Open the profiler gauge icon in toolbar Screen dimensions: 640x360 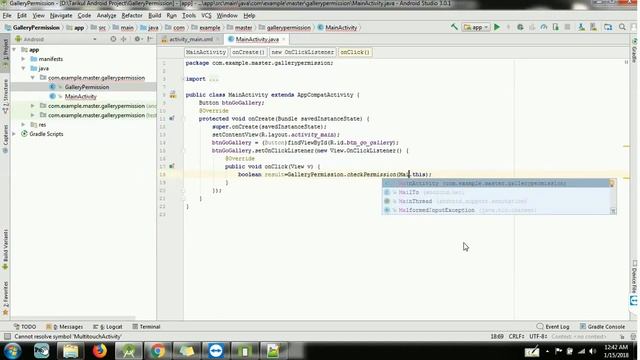[x=544, y=27]
